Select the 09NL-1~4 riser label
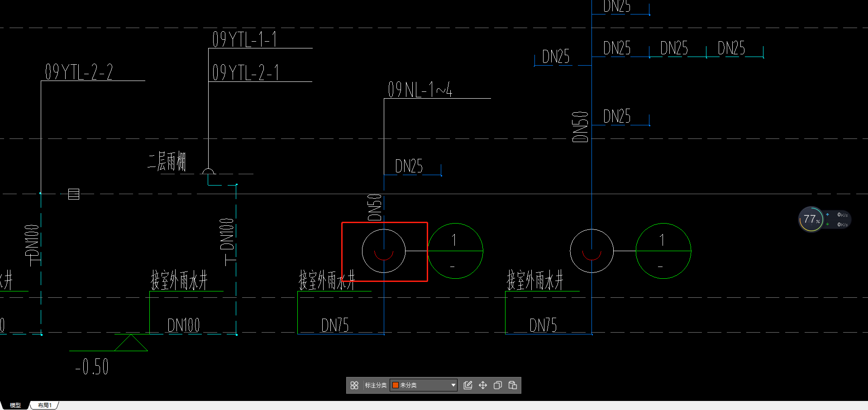The height and width of the screenshot is (410, 868). coord(420,89)
